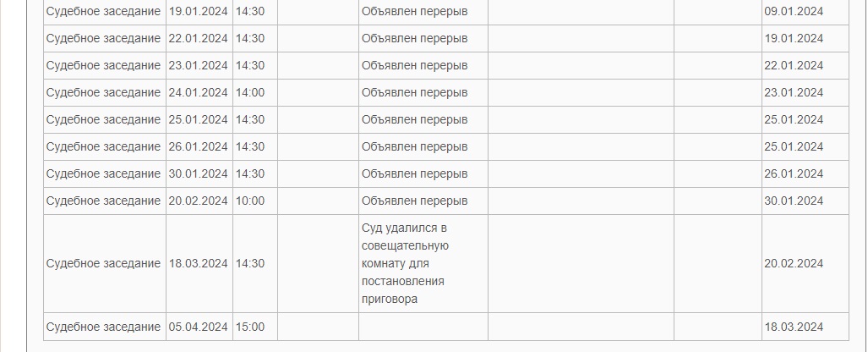Select 'Объявлен перерыв' in the 30.01.2024 hearing row
The width and height of the screenshot is (868, 352).
coord(414,174)
